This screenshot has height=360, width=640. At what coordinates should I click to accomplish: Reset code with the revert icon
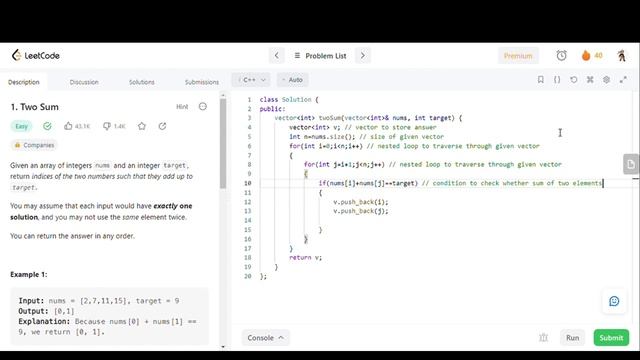(573, 80)
